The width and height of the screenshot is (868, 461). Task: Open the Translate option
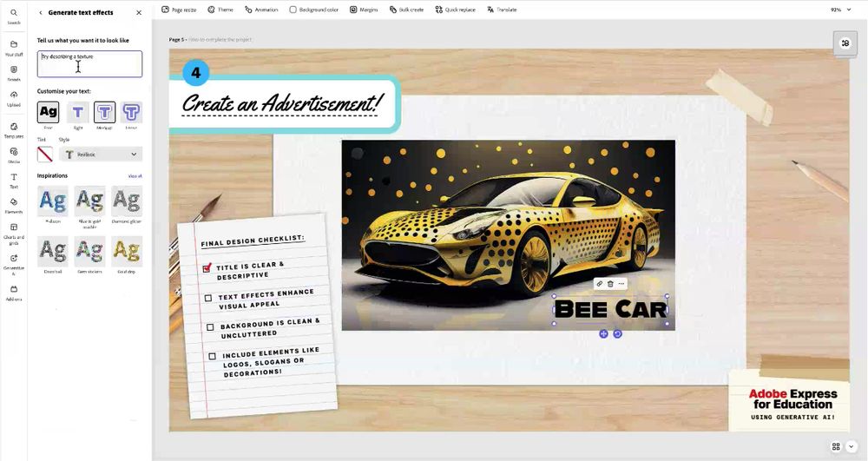(x=502, y=10)
